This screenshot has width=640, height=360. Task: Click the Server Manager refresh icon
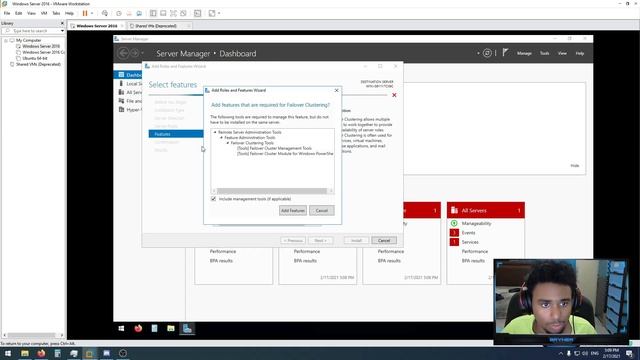tap(487, 53)
